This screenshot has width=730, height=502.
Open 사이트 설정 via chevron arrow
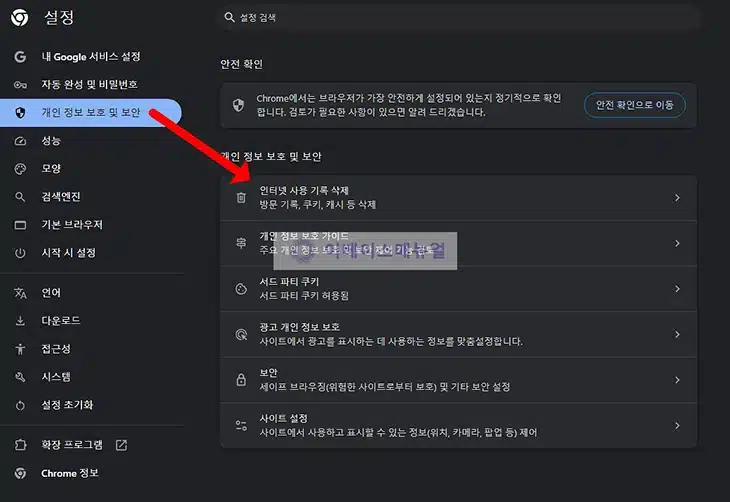click(677, 425)
